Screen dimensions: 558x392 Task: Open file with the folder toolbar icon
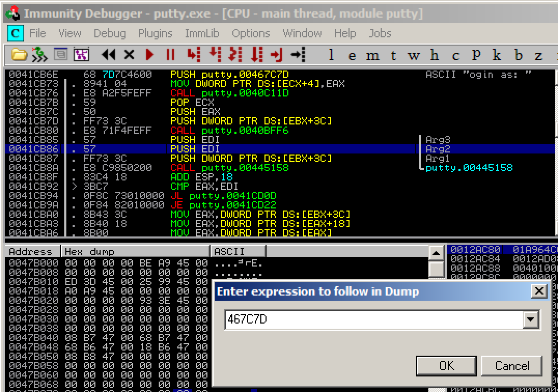pos(19,55)
